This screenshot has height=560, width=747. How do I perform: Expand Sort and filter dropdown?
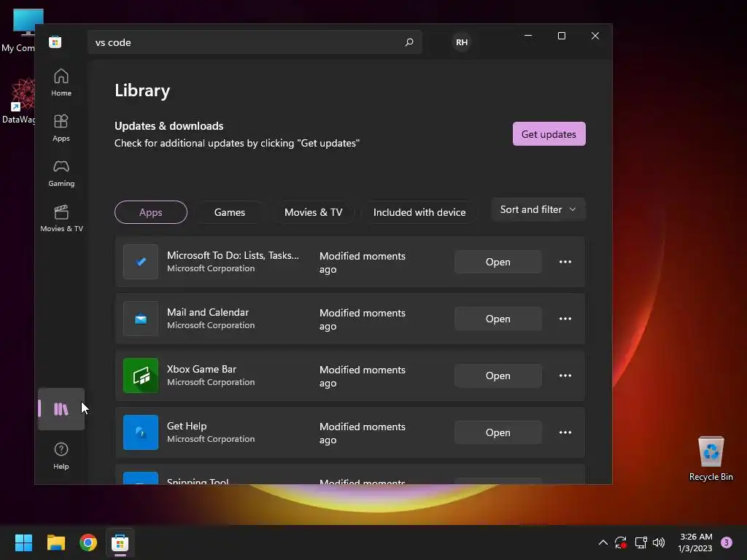pyautogui.click(x=538, y=209)
